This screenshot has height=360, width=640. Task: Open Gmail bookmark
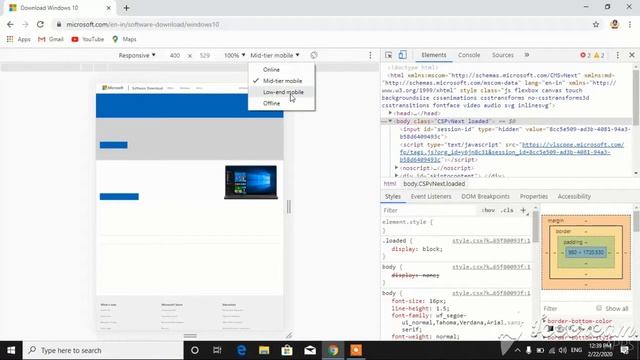pos(51,39)
